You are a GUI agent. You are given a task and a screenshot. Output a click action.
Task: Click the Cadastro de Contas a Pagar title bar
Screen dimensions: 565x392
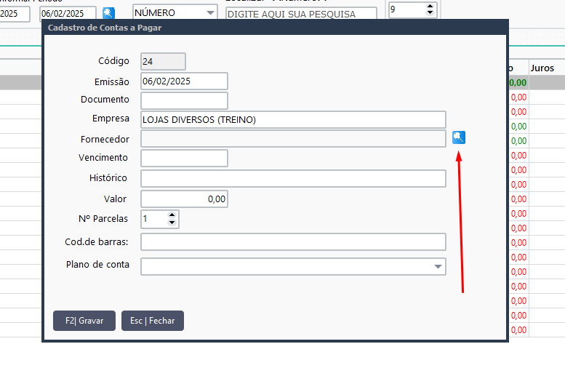point(276,28)
